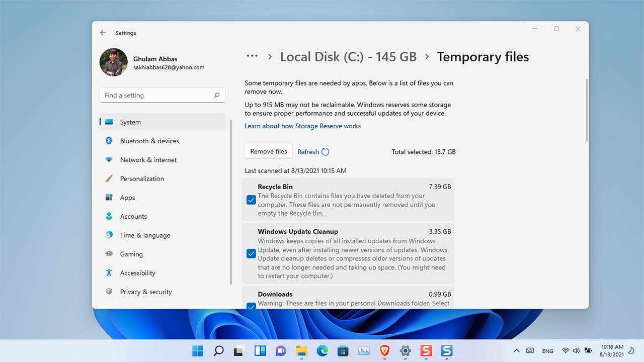Click the sakhiabbas628@yahoo.com email text
The image size is (644, 362).
(169, 67)
